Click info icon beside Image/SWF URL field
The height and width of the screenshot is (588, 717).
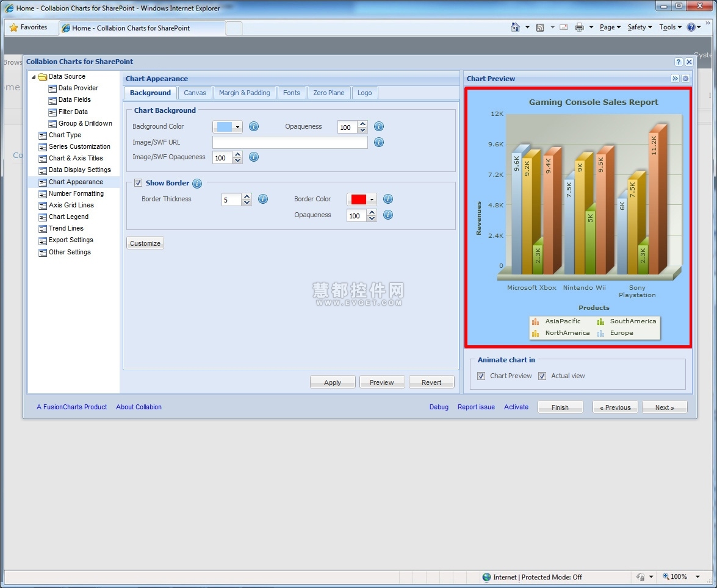coord(378,142)
